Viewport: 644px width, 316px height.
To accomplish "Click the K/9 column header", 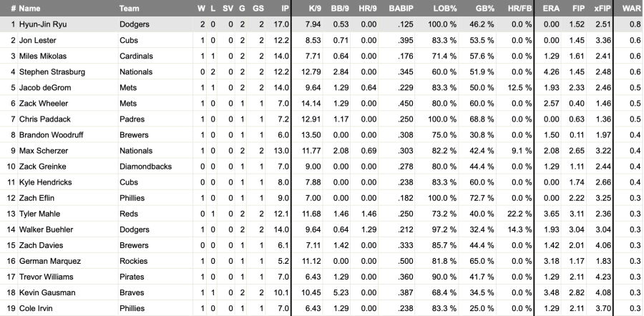I will coord(314,8).
